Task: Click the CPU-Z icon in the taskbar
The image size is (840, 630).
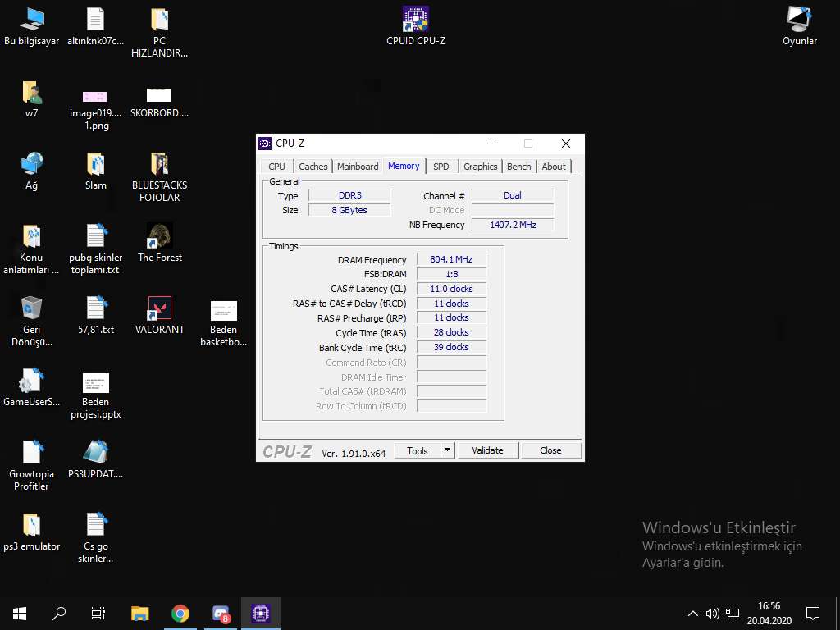Action: click(x=261, y=613)
